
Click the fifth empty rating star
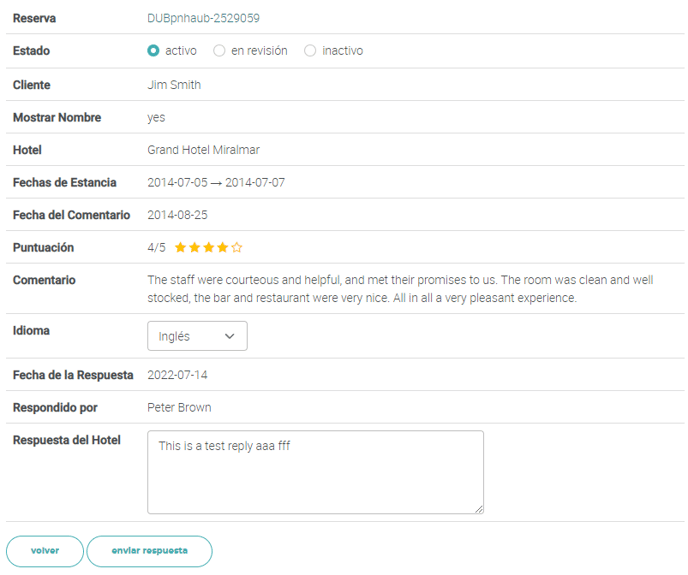click(x=237, y=248)
